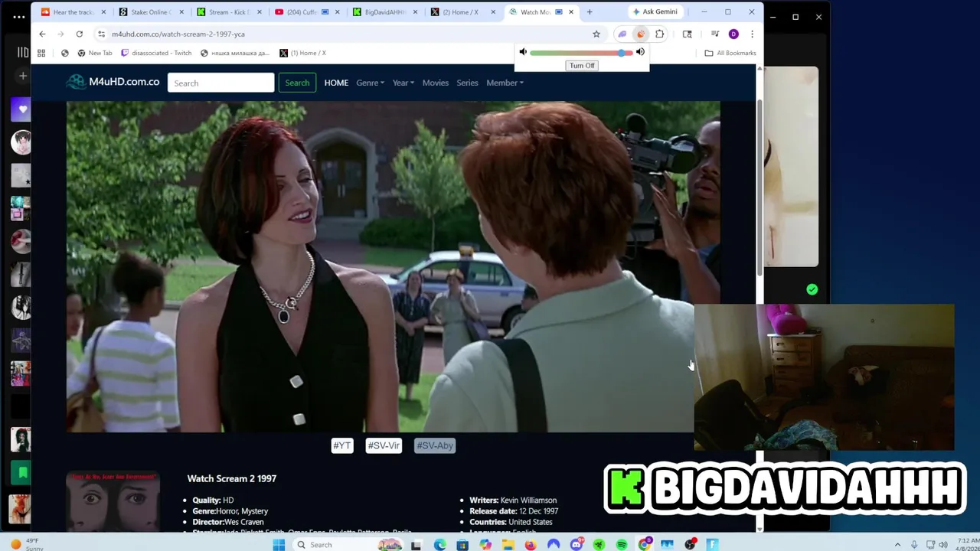Adjust the extension volume booster slider
980x551 pixels.
(x=581, y=53)
